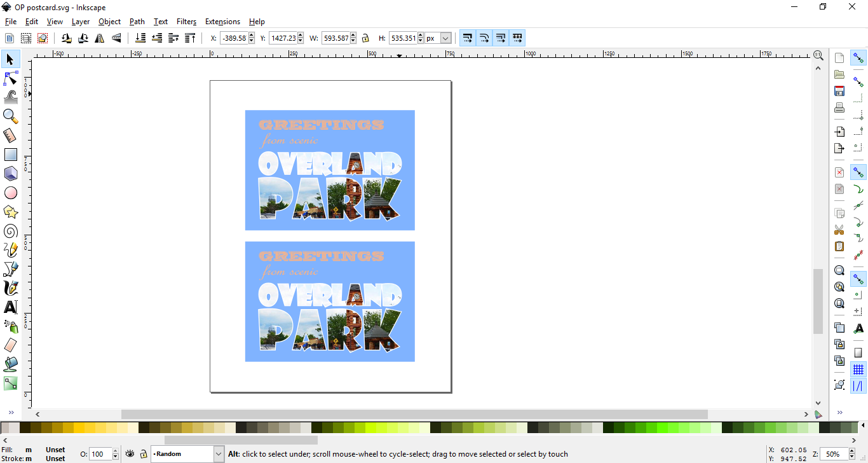Image resolution: width=868 pixels, height=463 pixels.
Task: Click the rotate 90° counterclockwise button
Action: (66, 38)
